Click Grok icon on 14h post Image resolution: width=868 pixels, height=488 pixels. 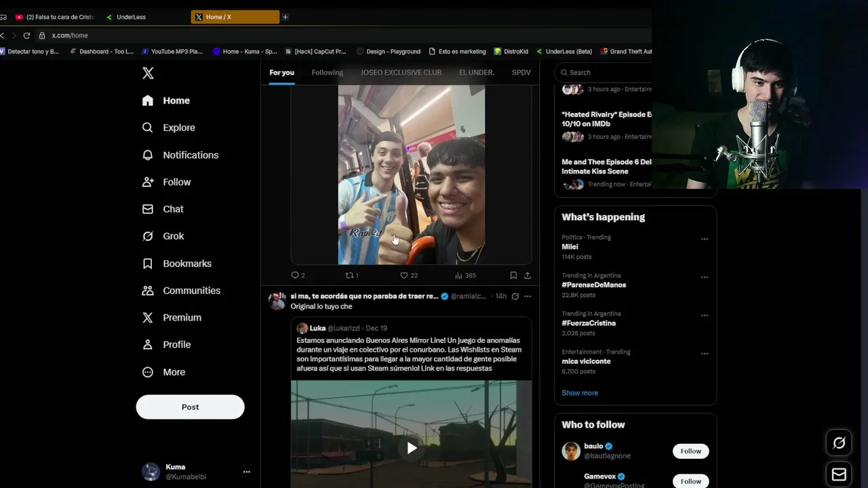click(515, 296)
